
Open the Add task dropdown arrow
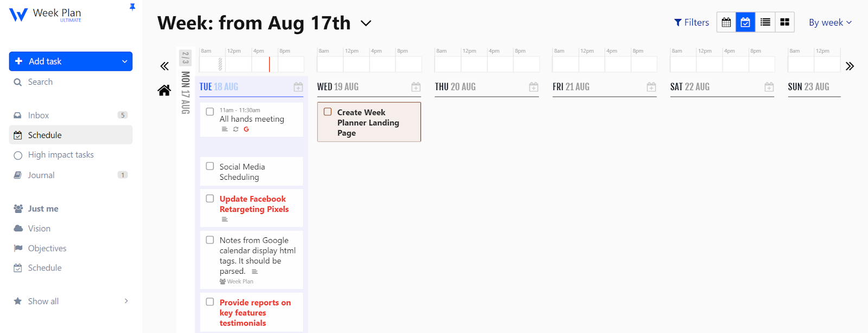click(124, 61)
